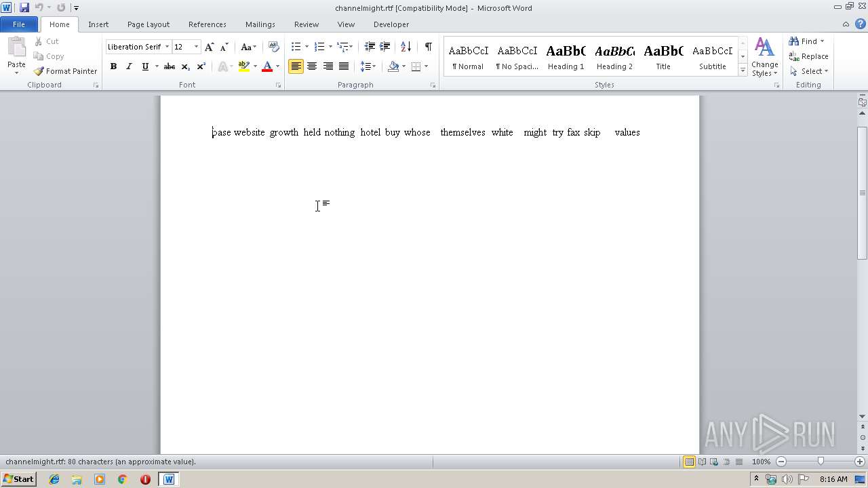868x488 pixels.
Task: Click the Multilevel List icon
Action: (343, 47)
